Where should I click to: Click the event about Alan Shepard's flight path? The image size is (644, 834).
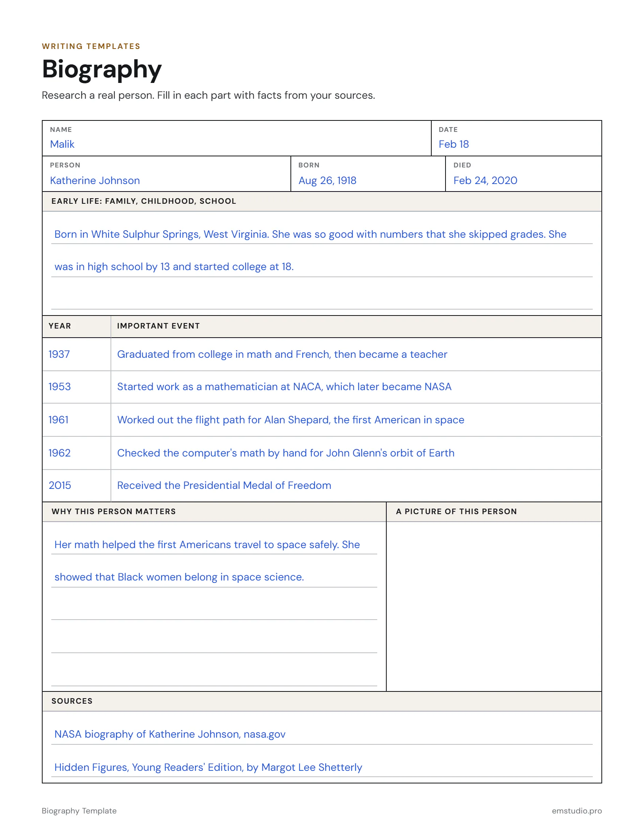pyautogui.click(x=290, y=420)
